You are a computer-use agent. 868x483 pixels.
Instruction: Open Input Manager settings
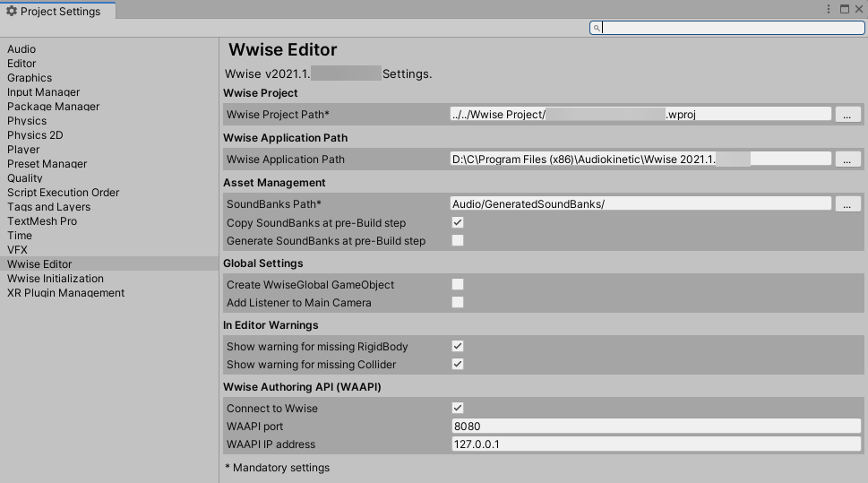43,92
